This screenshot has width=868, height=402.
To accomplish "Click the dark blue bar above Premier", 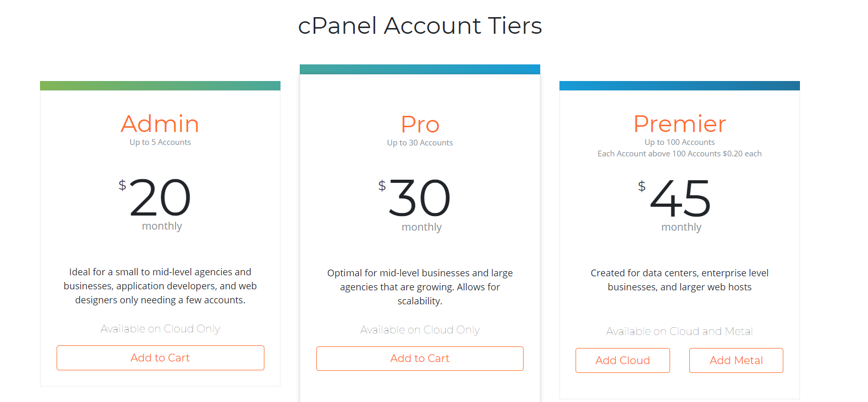I will coord(679,86).
